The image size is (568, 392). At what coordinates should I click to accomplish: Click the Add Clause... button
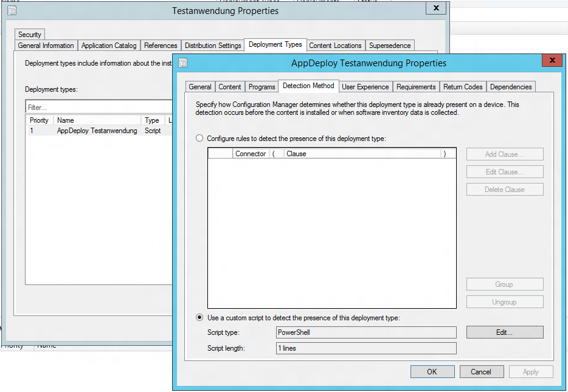pos(505,154)
